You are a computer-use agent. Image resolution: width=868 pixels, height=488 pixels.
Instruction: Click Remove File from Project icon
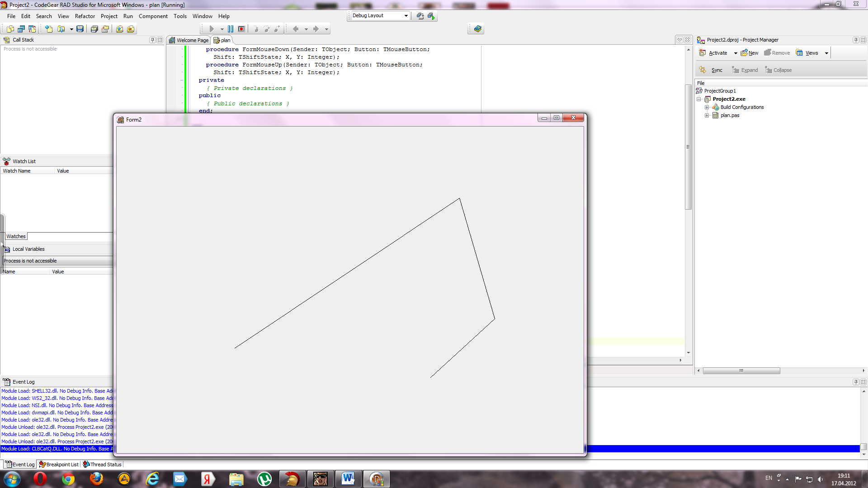click(131, 29)
